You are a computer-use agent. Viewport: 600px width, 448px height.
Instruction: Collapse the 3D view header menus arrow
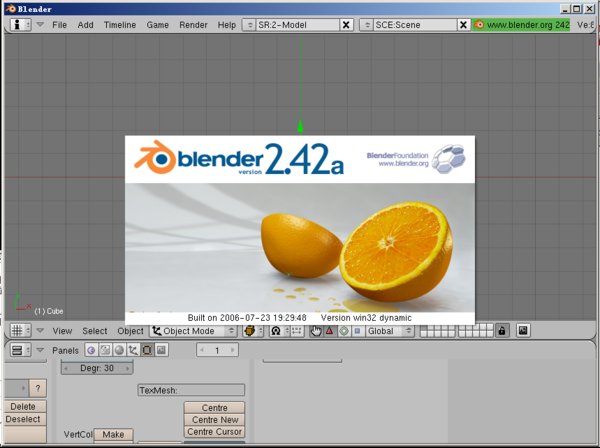[40, 330]
